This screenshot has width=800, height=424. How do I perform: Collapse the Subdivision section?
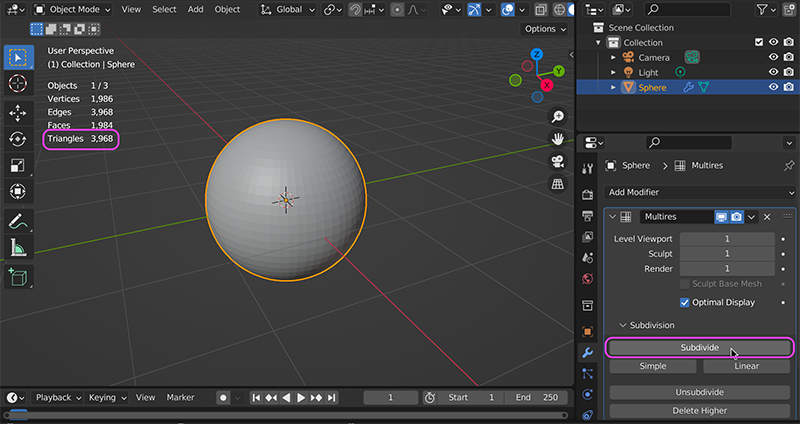pos(624,325)
